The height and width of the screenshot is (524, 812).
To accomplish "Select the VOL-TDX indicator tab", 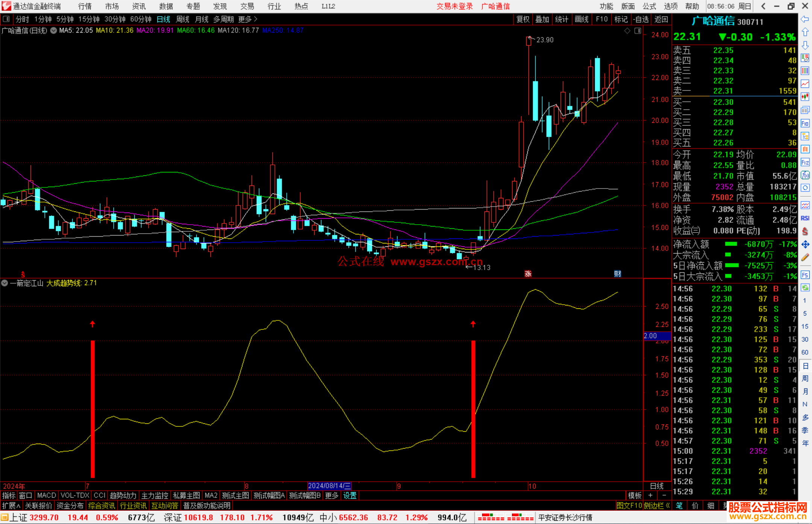I will coord(75,495).
